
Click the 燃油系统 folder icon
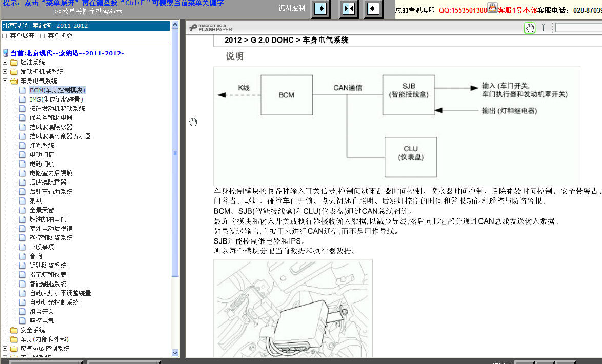click(x=14, y=63)
